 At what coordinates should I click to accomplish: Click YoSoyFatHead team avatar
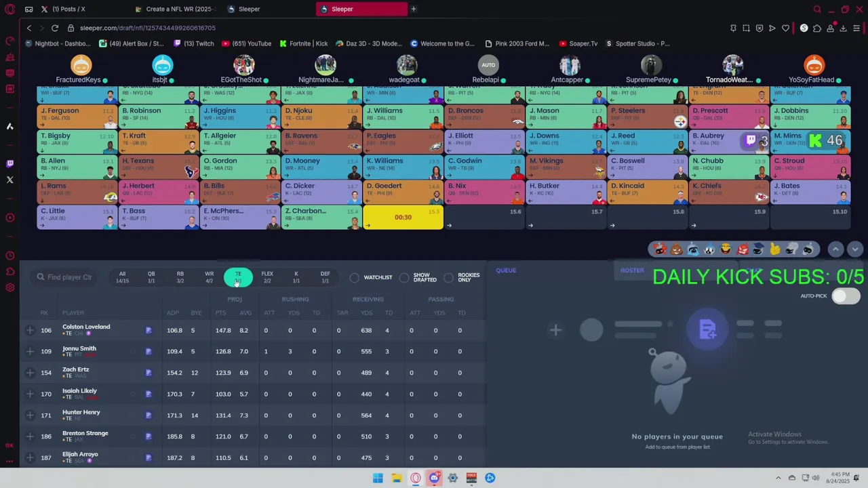coord(814,65)
